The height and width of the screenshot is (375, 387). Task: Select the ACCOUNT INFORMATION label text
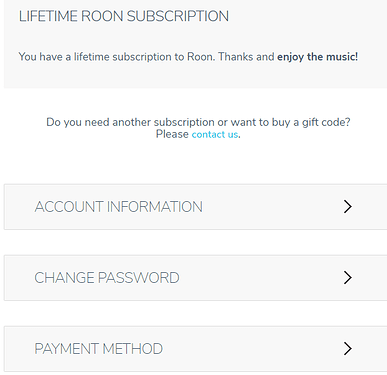[x=118, y=207]
